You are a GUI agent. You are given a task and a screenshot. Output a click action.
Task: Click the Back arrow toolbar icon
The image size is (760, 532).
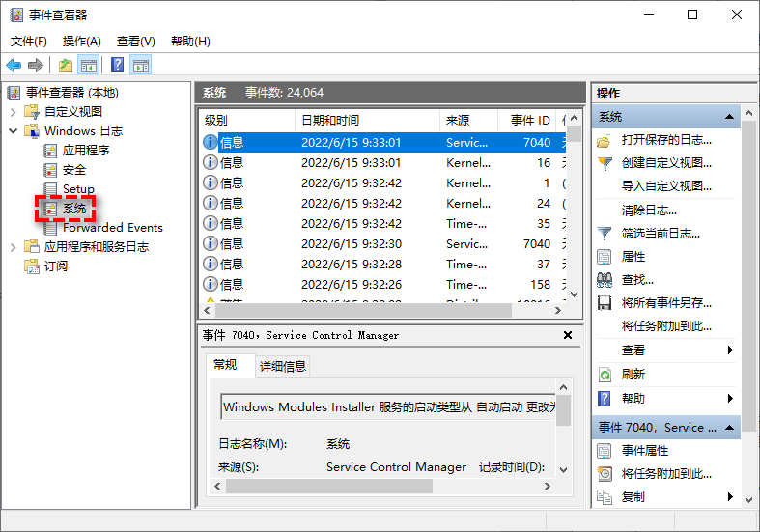(14, 65)
